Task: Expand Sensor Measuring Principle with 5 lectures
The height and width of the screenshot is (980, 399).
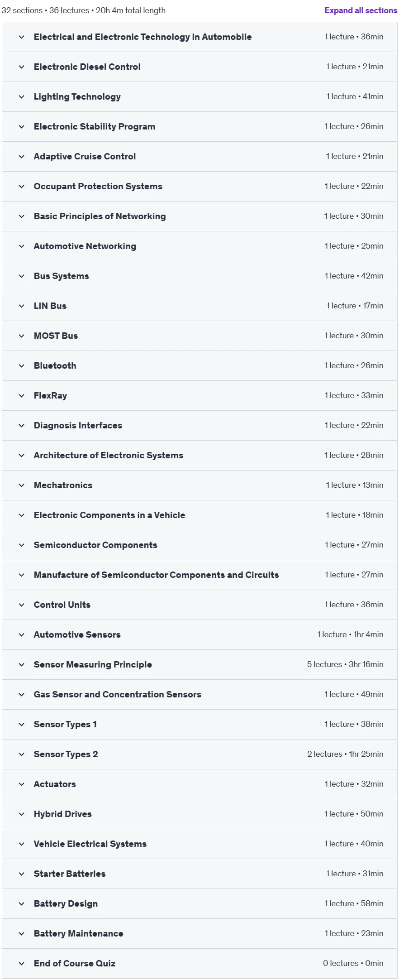Action: click(199, 665)
